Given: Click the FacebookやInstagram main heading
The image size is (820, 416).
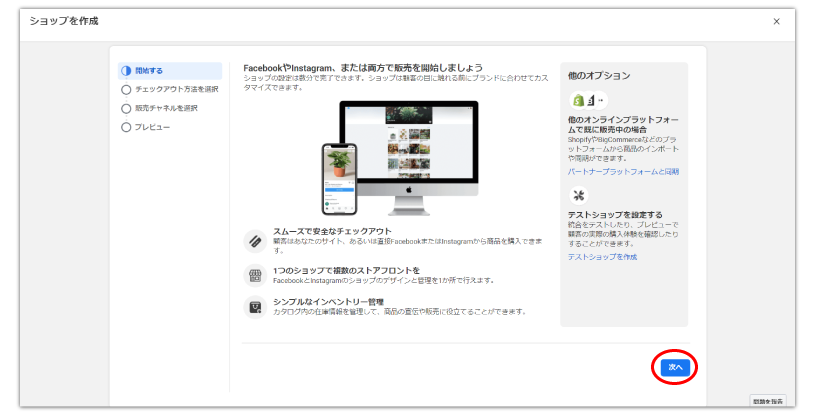Looking at the screenshot, I should 363,68.
